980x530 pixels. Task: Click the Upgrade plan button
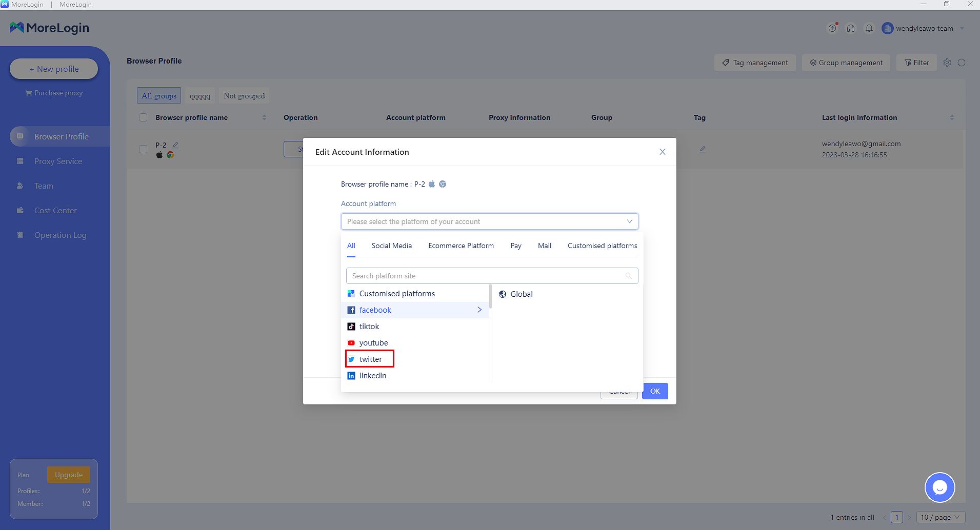(69, 475)
